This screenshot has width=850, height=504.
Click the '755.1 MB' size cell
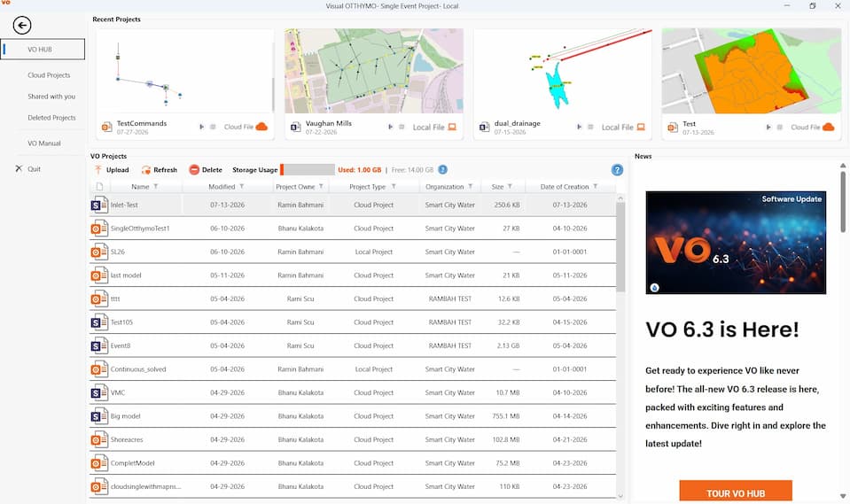506,416
